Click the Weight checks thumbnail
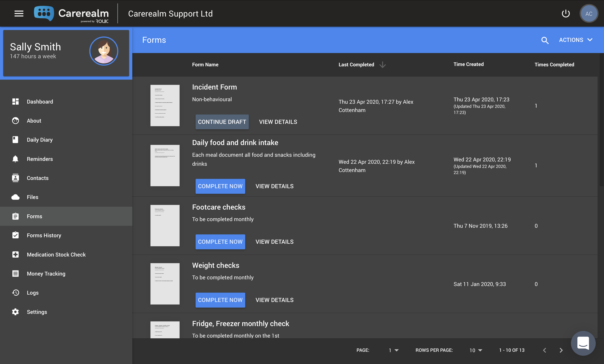The width and height of the screenshot is (604, 364). [165, 284]
